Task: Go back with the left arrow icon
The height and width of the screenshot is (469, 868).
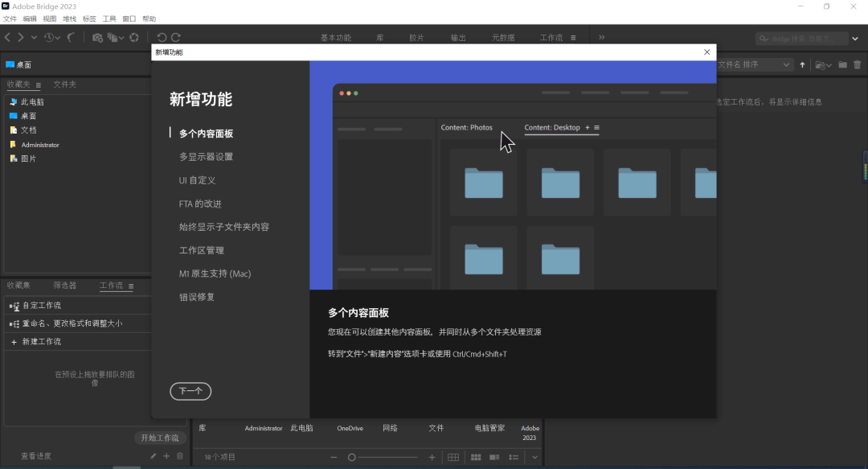Action: coord(7,37)
